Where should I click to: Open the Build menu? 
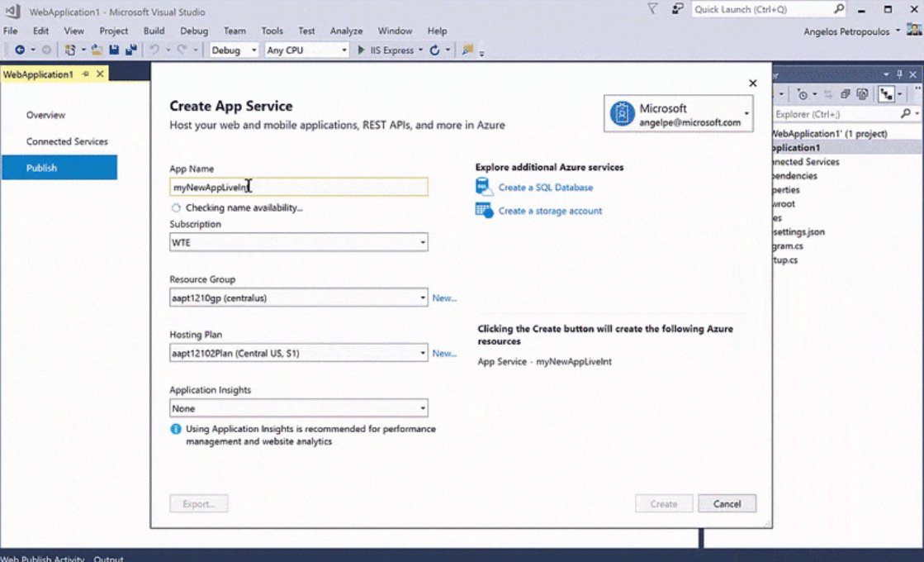point(154,31)
